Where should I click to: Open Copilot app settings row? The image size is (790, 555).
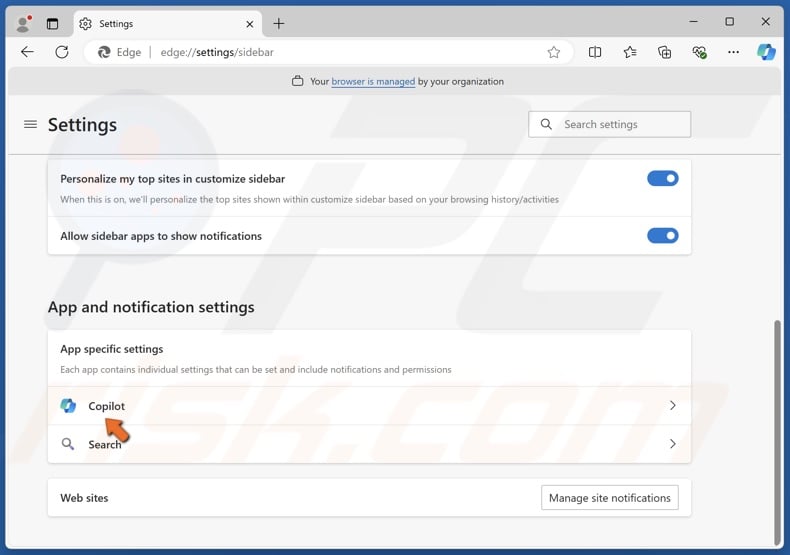[369, 406]
